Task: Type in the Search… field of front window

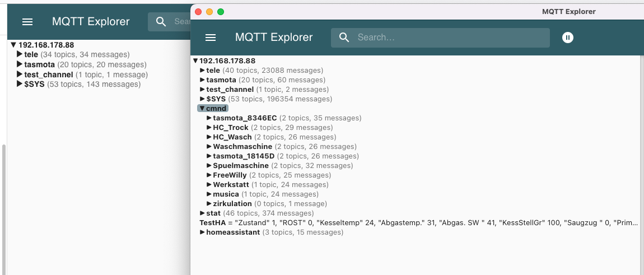Action: point(448,38)
